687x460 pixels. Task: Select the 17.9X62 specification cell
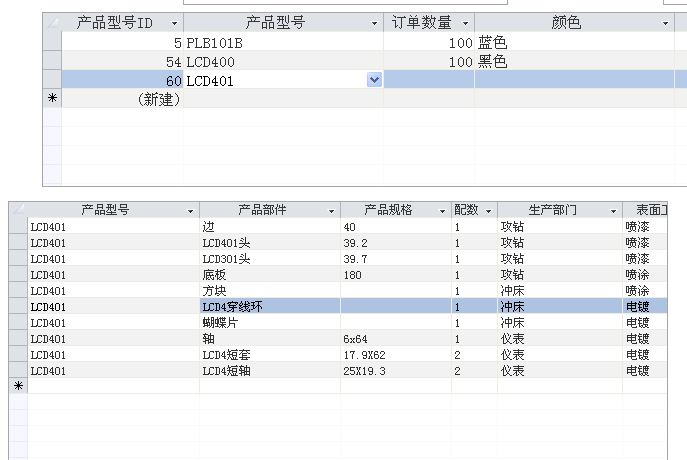(x=395, y=355)
